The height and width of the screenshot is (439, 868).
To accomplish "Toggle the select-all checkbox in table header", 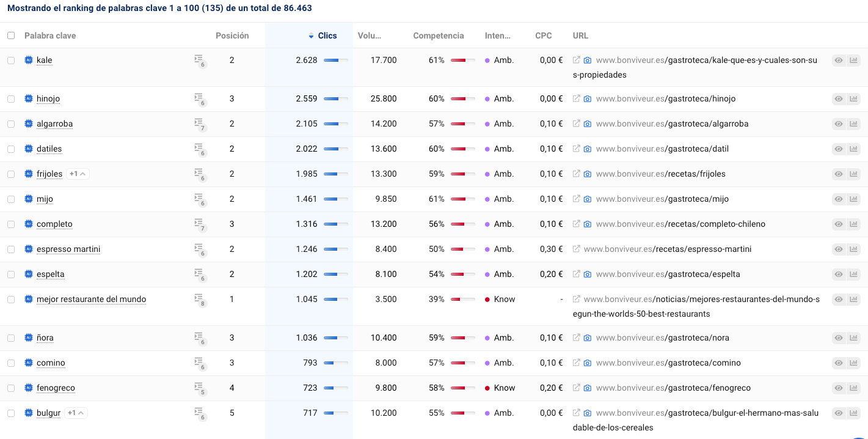I will point(11,35).
